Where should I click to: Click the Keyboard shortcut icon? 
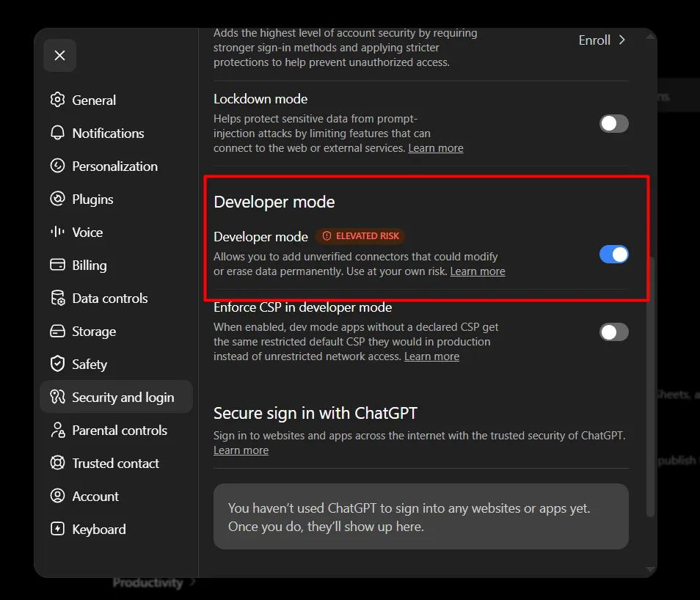click(x=57, y=529)
